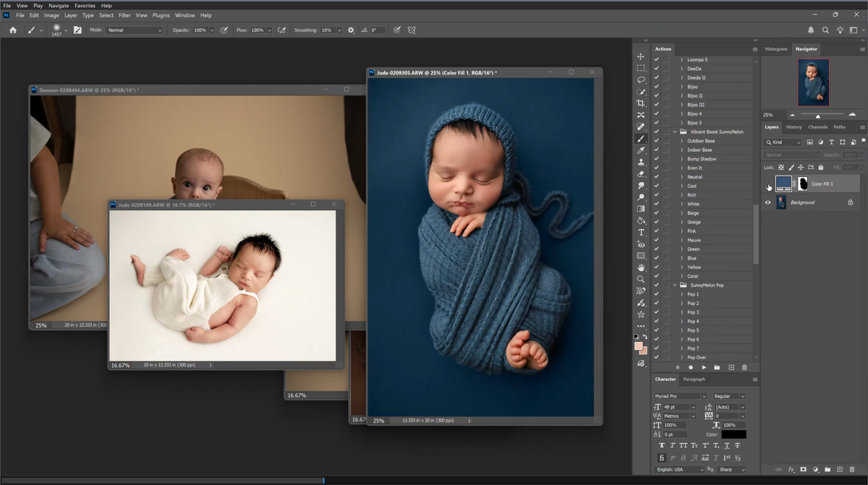Select the Zoom tool in the toolbar
This screenshot has height=485, width=868.
pyautogui.click(x=641, y=279)
